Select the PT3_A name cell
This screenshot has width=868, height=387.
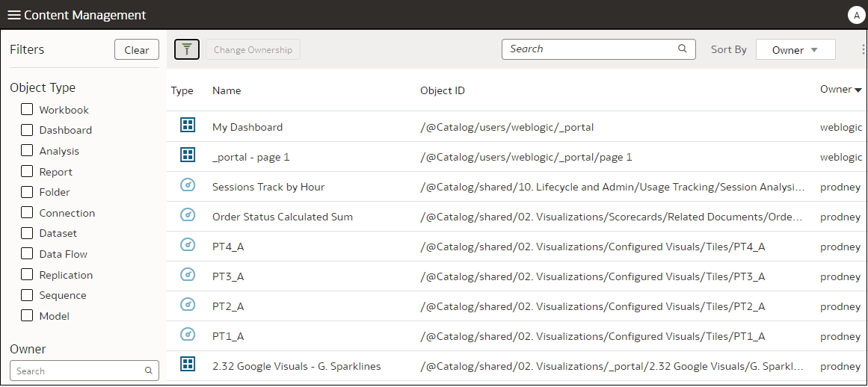228,276
